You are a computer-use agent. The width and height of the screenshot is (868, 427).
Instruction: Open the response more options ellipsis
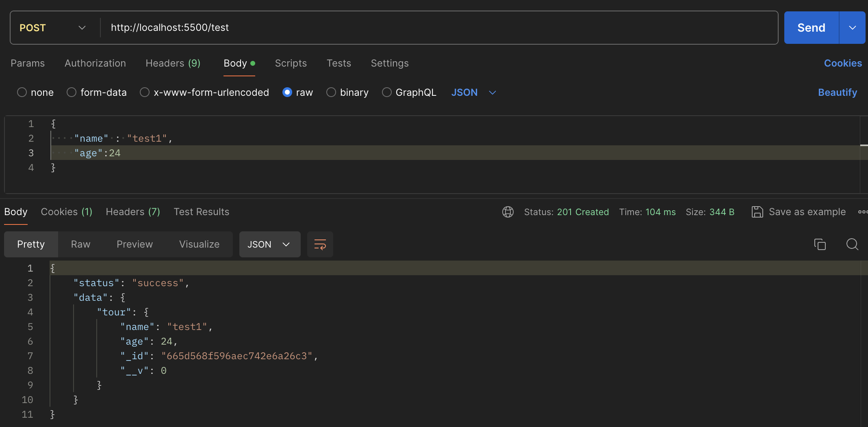coord(862,212)
